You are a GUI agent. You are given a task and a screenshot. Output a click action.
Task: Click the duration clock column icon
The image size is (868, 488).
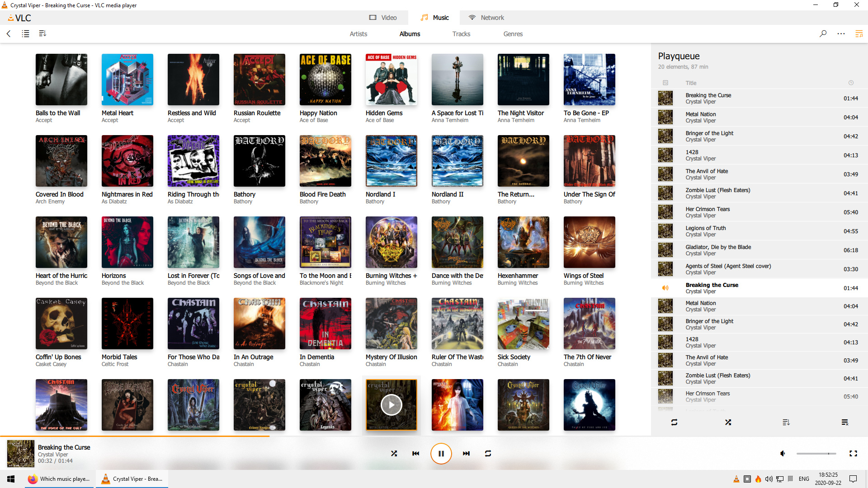851,83
